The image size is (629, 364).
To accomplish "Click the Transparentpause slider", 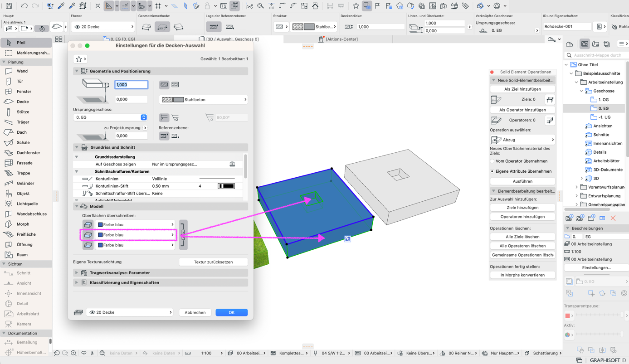I will point(600,315).
